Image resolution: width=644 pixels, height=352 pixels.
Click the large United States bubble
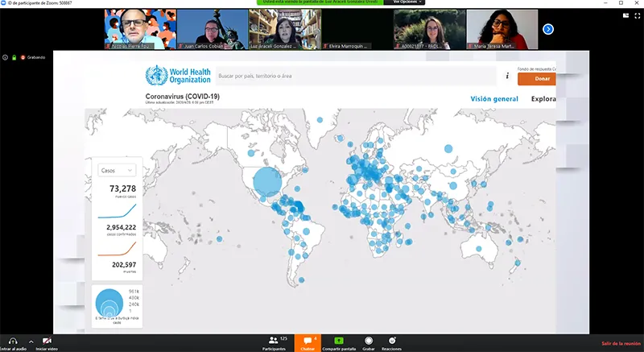point(267,182)
